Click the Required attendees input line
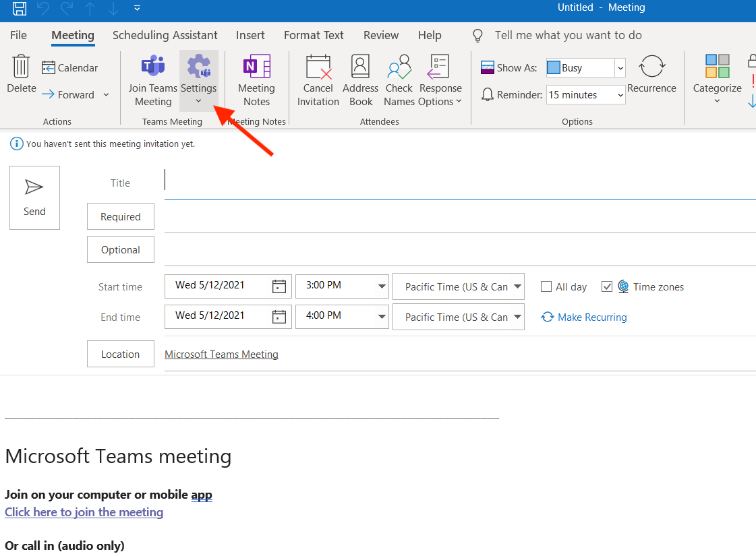This screenshot has height=556, width=756. [x=460, y=217]
